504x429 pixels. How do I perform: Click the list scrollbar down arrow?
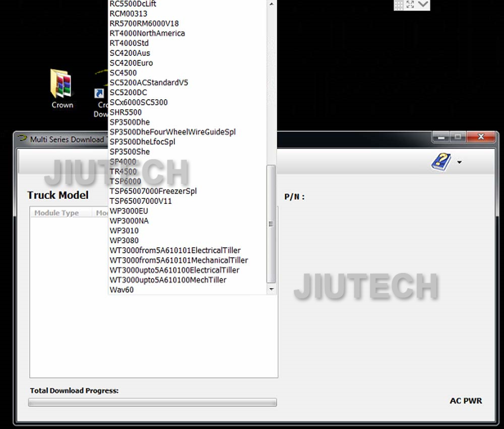point(272,290)
